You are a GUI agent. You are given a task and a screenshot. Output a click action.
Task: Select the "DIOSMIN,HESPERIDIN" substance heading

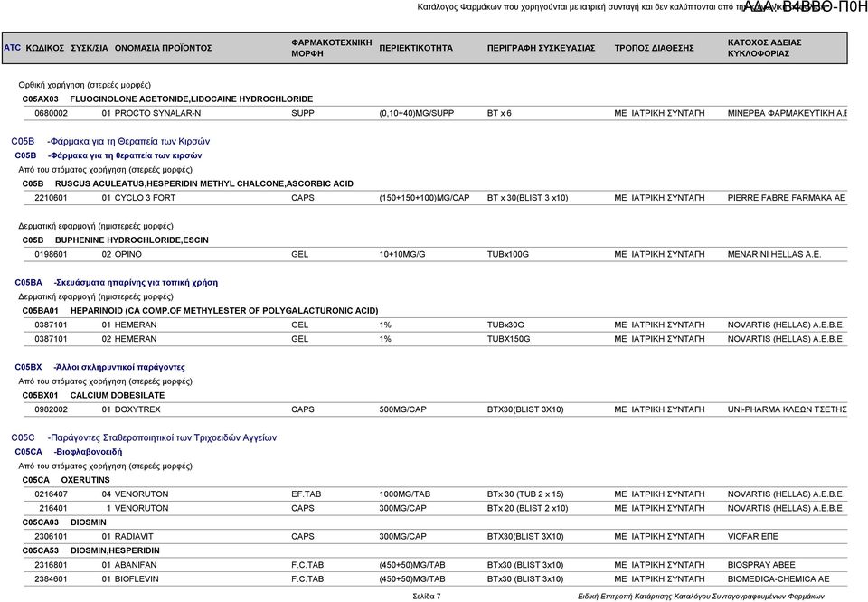coord(115,551)
